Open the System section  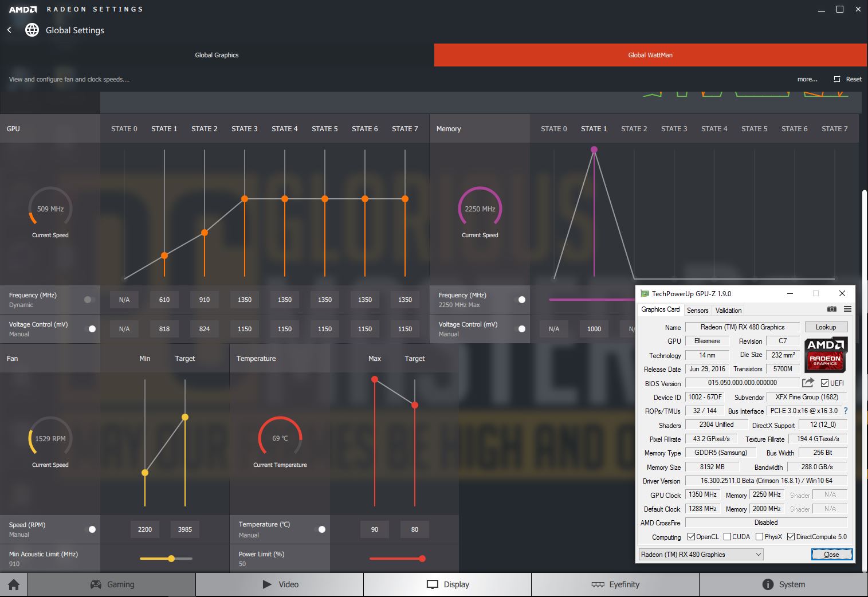pos(783,584)
